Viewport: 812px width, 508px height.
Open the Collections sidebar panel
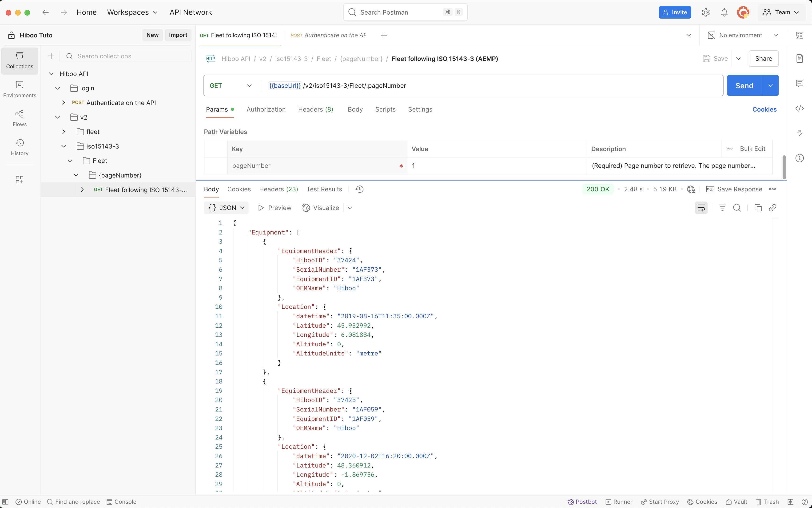click(x=20, y=60)
